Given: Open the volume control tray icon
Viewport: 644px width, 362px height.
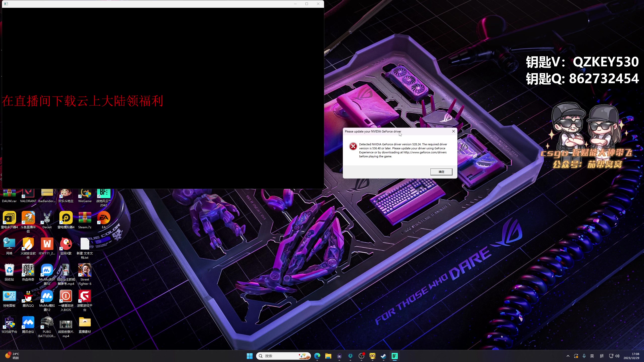Looking at the screenshot, I should [617, 356].
